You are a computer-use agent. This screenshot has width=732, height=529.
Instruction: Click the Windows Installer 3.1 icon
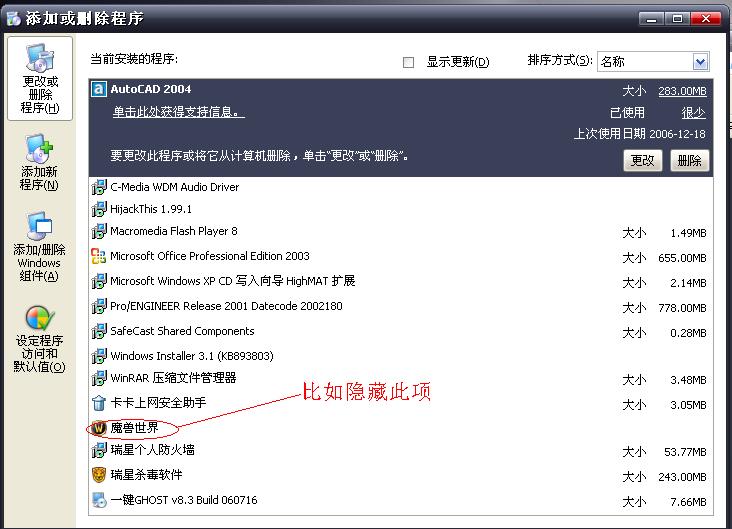[x=99, y=356]
